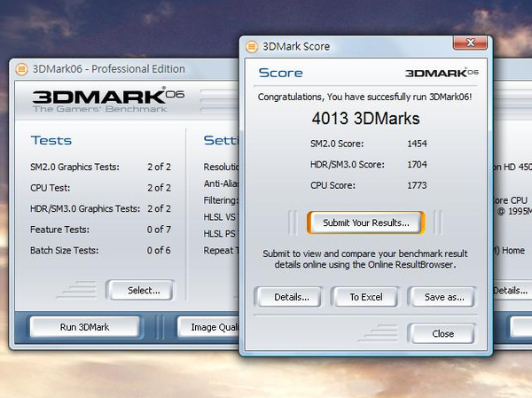Screen dimensions: 532x398
Task: Export results with To Excel button
Action: [x=365, y=297]
